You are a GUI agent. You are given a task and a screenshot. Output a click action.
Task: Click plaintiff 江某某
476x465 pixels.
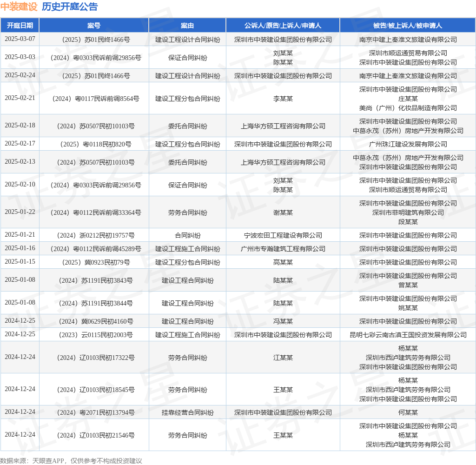[283, 358]
